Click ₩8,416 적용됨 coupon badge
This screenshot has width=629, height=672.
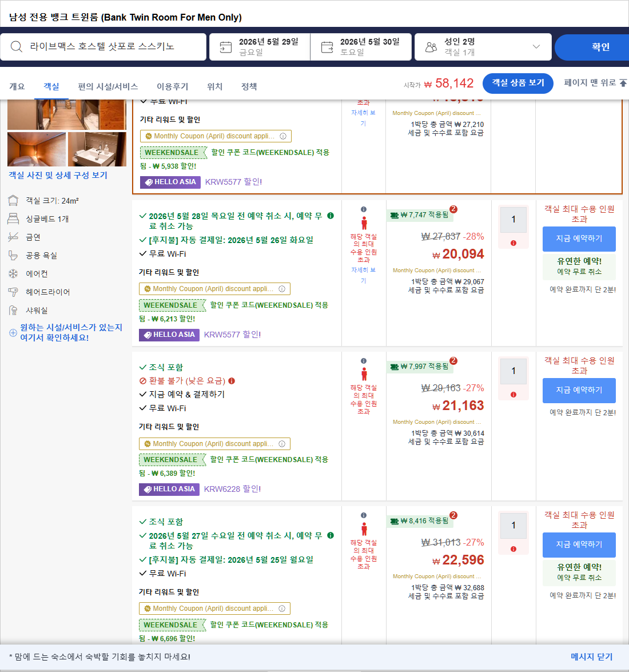(x=420, y=521)
